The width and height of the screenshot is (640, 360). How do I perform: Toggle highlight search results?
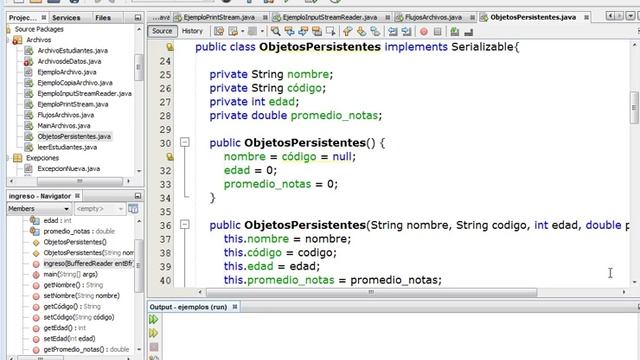point(317,31)
